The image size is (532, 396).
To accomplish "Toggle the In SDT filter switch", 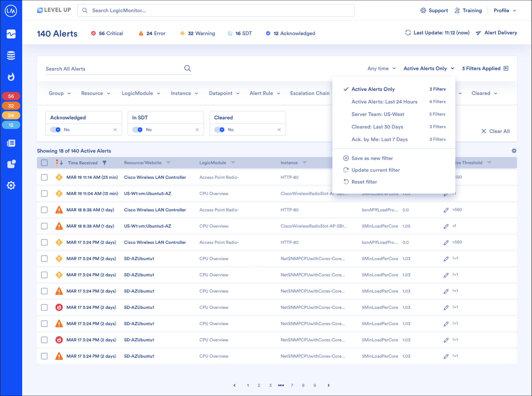I will (138, 130).
